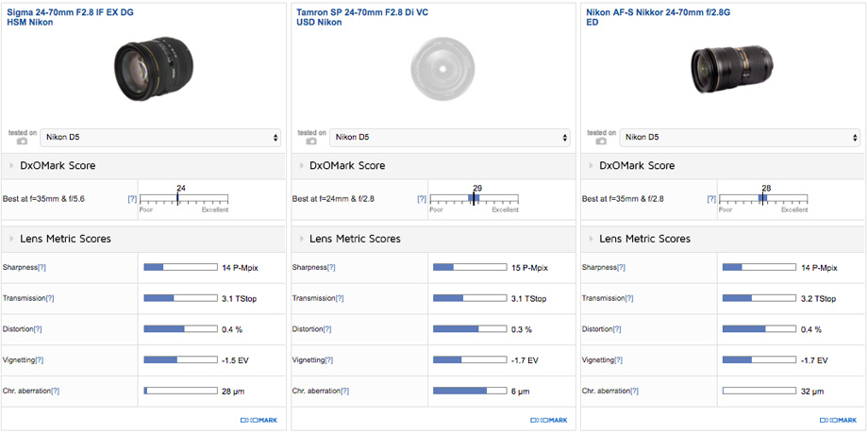Open the Vignetting [?] help in Sigma panel
Image resolution: width=868 pixels, height=434 pixels.
point(40,360)
